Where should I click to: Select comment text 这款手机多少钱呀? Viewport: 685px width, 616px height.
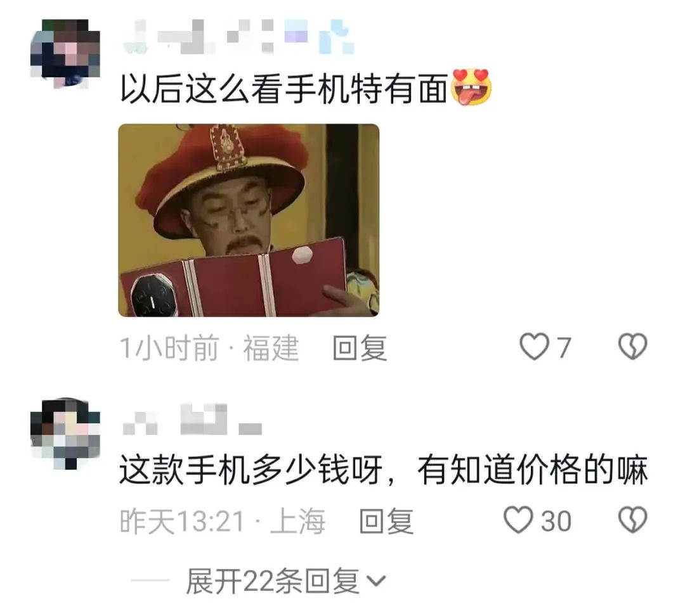pyautogui.click(x=251, y=470)
